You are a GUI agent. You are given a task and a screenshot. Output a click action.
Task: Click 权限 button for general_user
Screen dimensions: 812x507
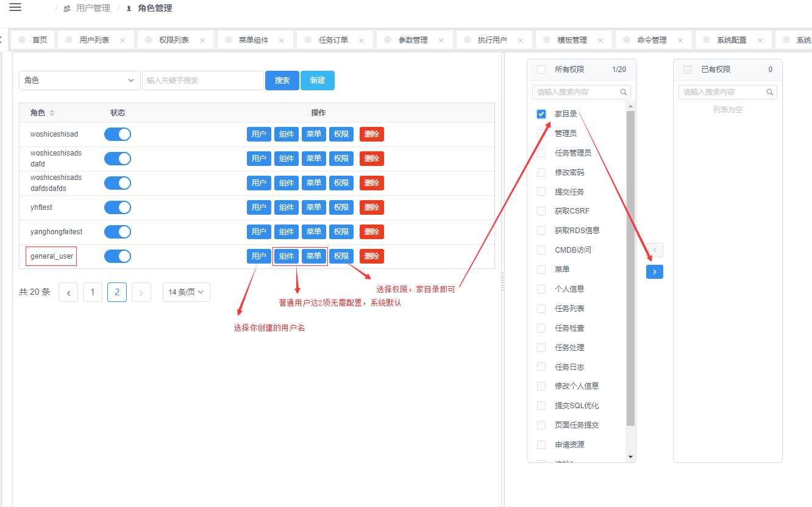[x=341, y=256]
